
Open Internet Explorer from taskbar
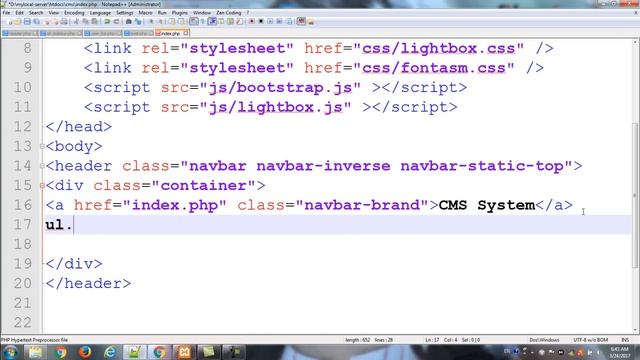(110, 352)
